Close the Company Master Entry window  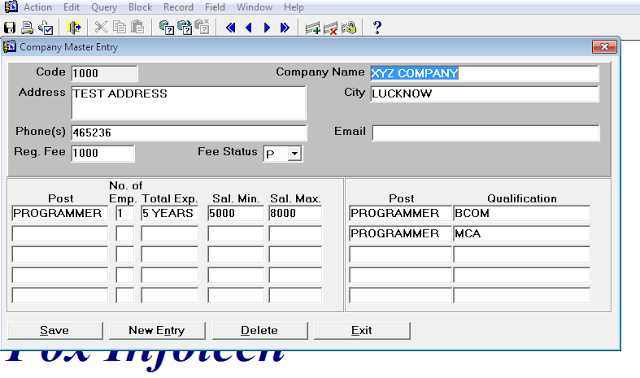[x=604, y=47]
